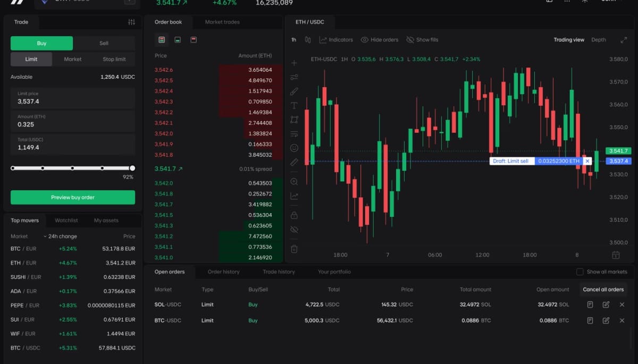This screenshot has width=638, height=364.
Task: Select the text annotation tool
Action: coord(294,106)
